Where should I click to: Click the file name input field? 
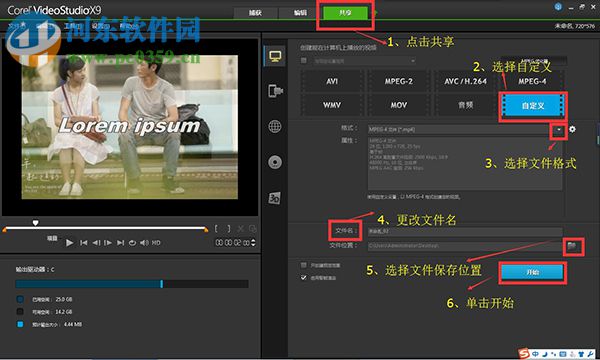click(465, 231)
